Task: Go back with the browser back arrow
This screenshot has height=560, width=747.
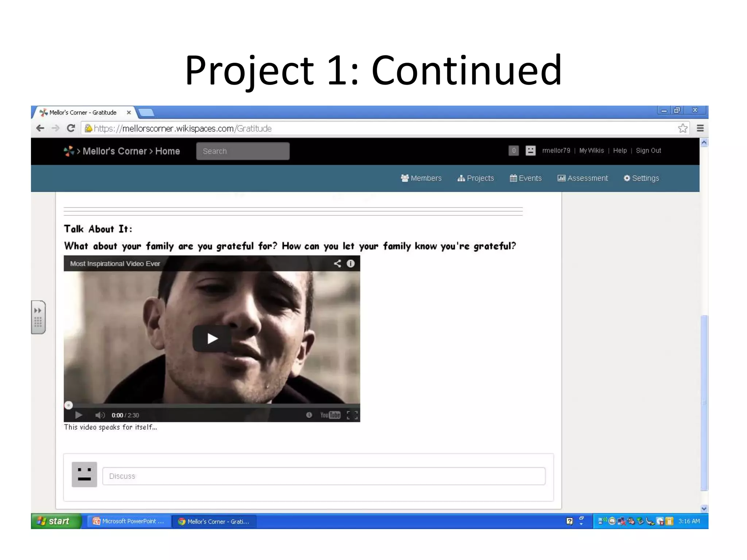Action: point(40,128)
